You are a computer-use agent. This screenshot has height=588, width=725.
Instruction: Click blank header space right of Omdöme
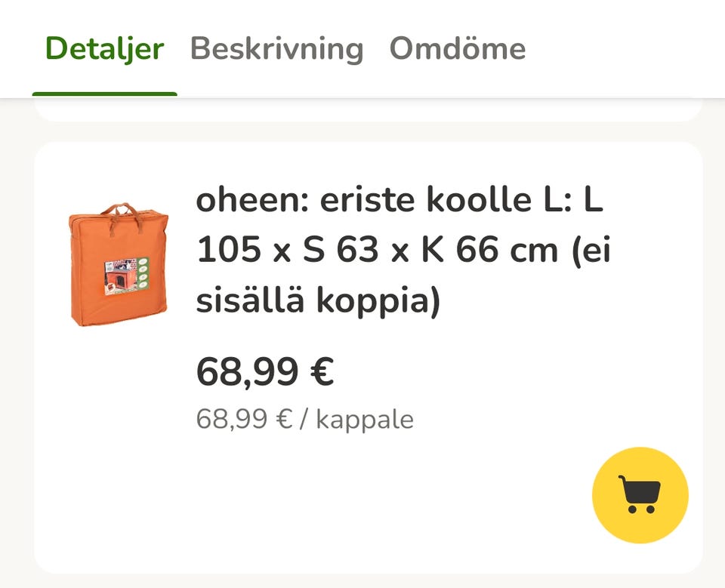coord(627,48)
